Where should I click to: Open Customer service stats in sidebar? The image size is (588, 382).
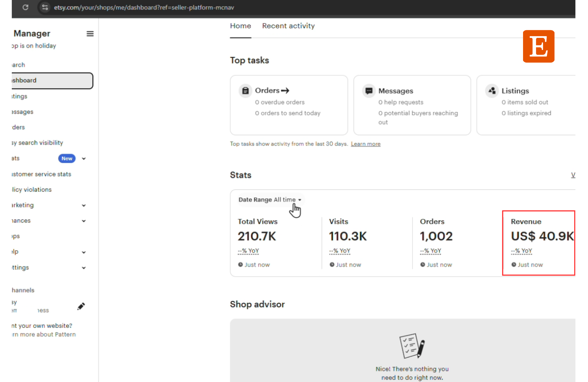click(x=41, y=174)
